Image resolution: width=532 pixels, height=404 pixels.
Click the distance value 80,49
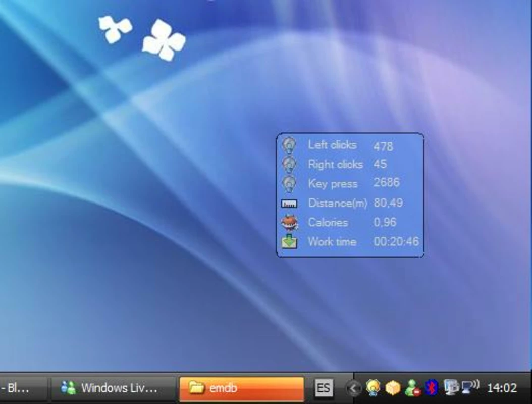point(388,203)
